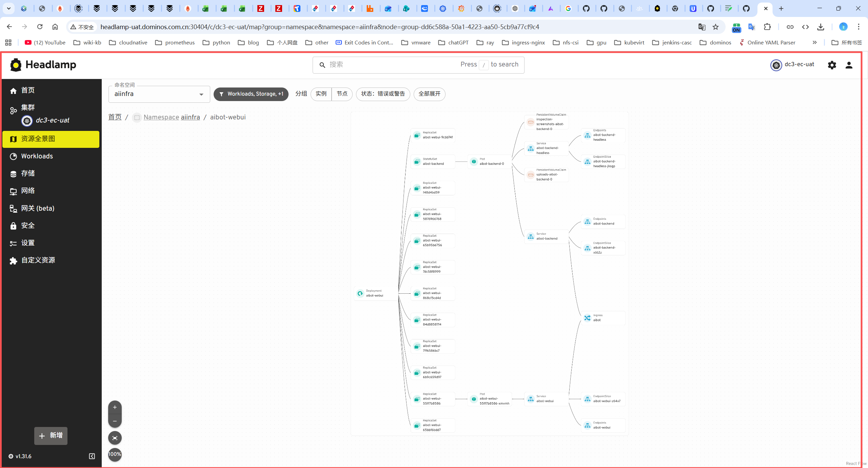Click the Headlamp logo
The width and height of the screenshot is (868, 468).
[43, 65]
